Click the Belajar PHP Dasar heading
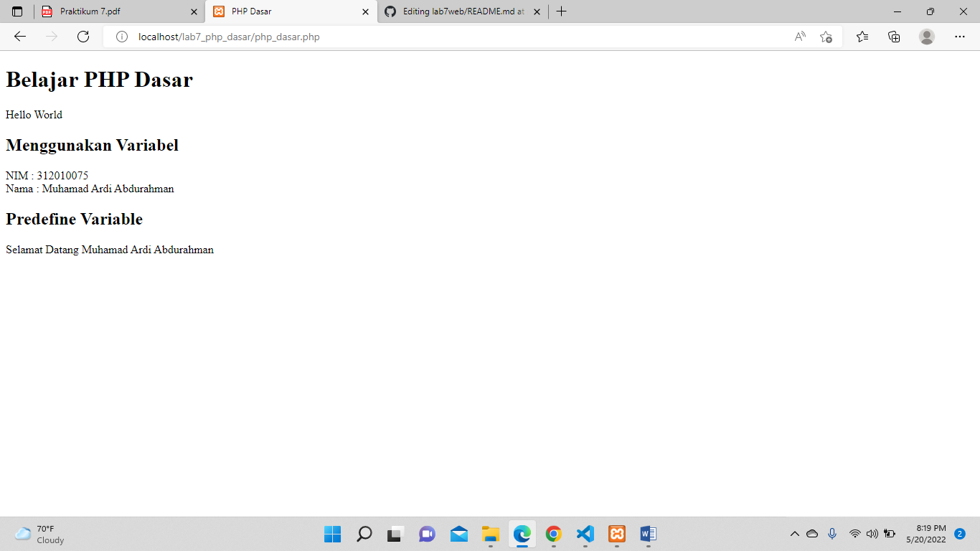Viewport: 980px width, 551px height. [99, 80]
